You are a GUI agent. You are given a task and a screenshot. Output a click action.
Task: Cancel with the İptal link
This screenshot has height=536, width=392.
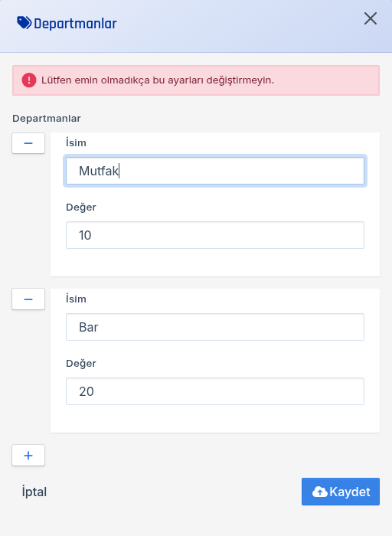pyautogui.click(x=34, y=492)
